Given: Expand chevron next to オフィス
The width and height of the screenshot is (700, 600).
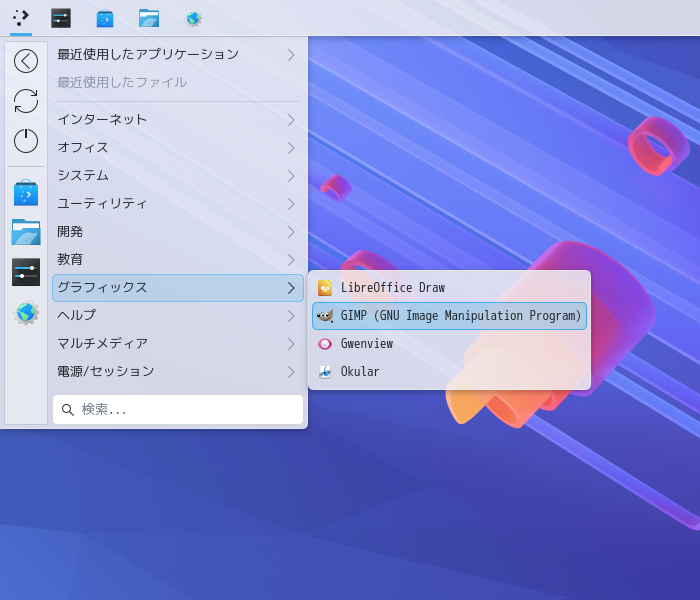Looking at the screenshot, I should coord(291,148).
